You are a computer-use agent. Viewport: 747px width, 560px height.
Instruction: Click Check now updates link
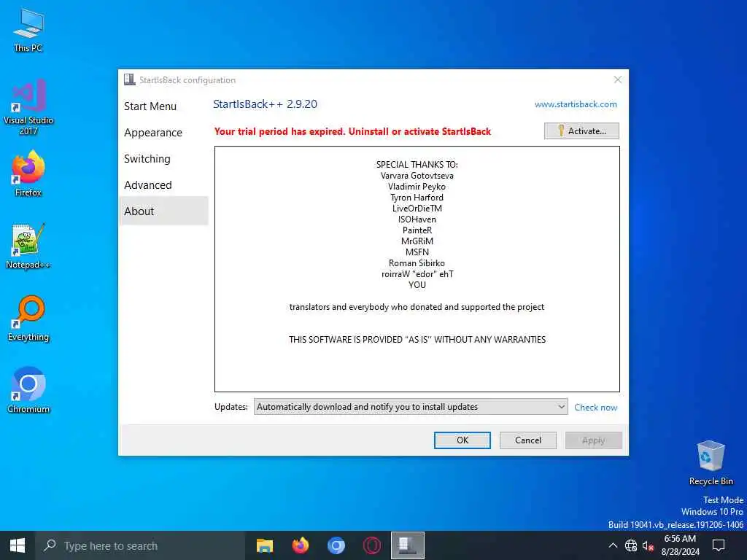[595, 408]
